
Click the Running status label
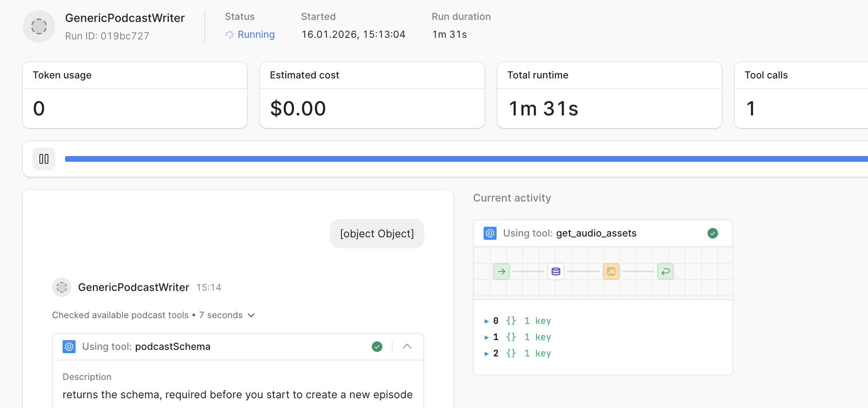[x=256, y=35]
